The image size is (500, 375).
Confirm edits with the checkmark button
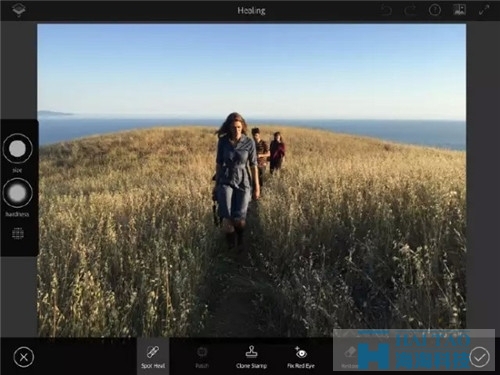(479, 357)
